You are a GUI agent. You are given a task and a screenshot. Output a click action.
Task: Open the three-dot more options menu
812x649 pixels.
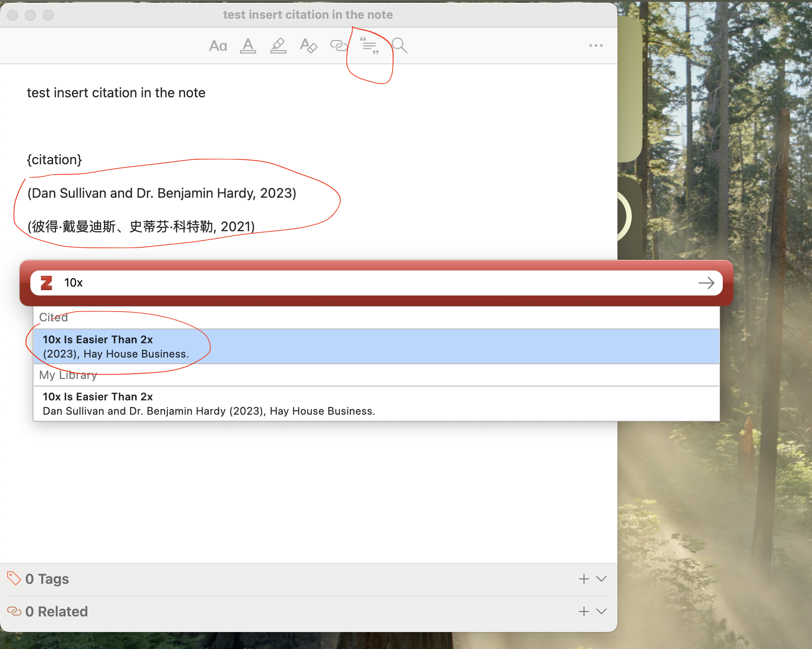click(596, 46)
